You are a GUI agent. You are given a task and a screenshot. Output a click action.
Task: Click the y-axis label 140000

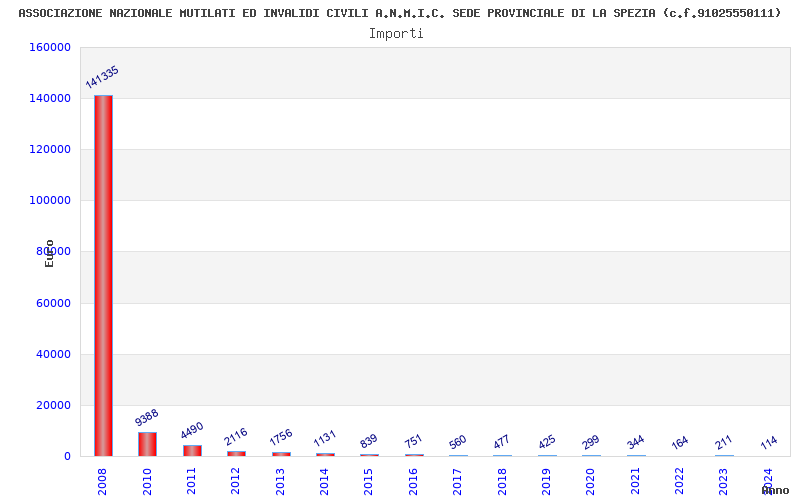coord(50,98)
